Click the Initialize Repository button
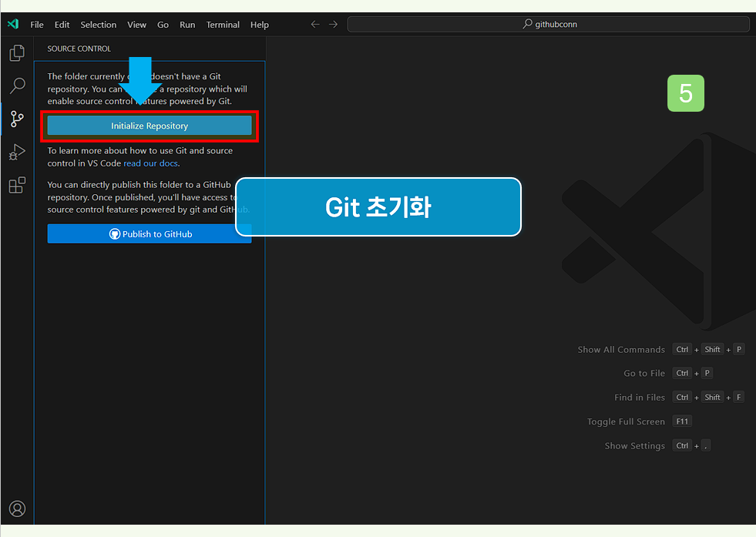Image resolution: width=756 pixels, height=537 pixels. point(150,126)
